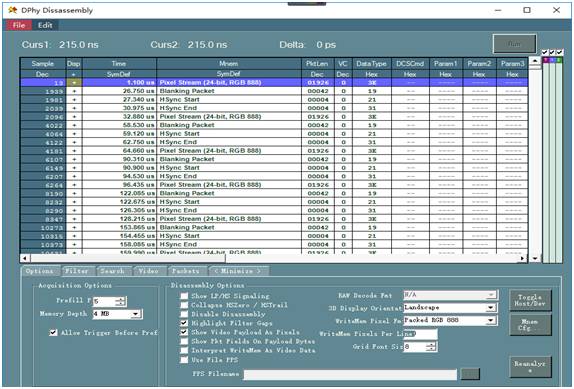Open the Edit menu
This screenshot has width=574, height=389.
tap(45, 25)
